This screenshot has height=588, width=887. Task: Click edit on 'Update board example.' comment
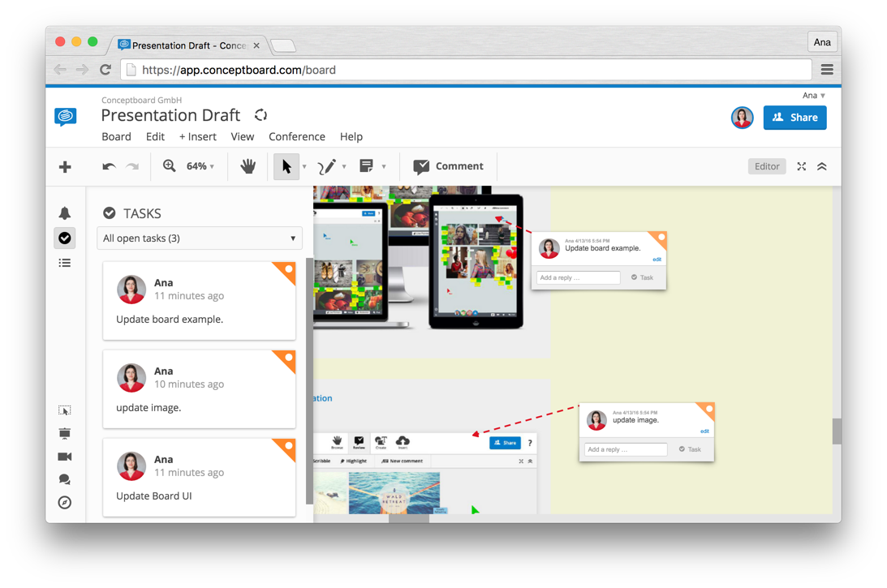tap(657, 260)
